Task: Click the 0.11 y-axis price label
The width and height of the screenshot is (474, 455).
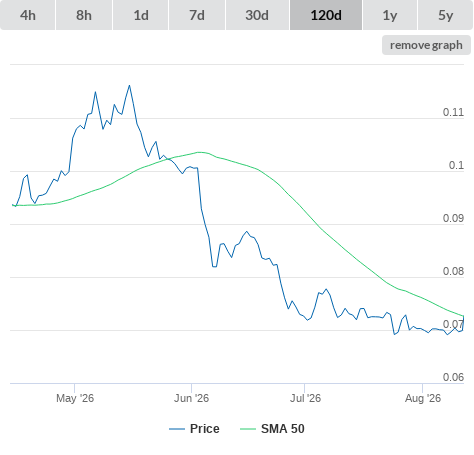Action: [x=453, y=112]
